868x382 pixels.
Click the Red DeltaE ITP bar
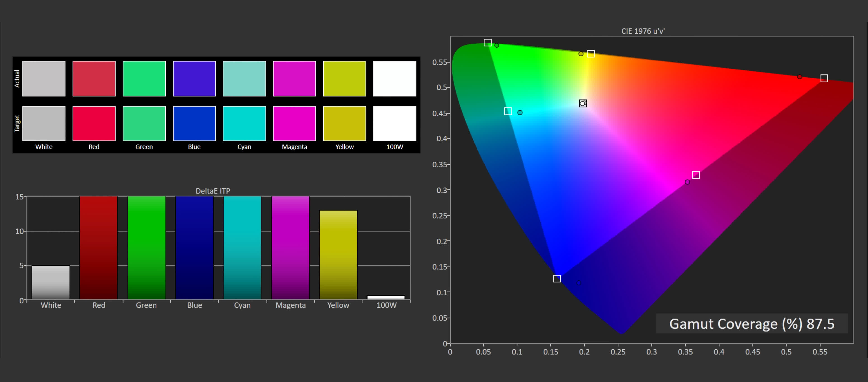[x=98, y=247]
